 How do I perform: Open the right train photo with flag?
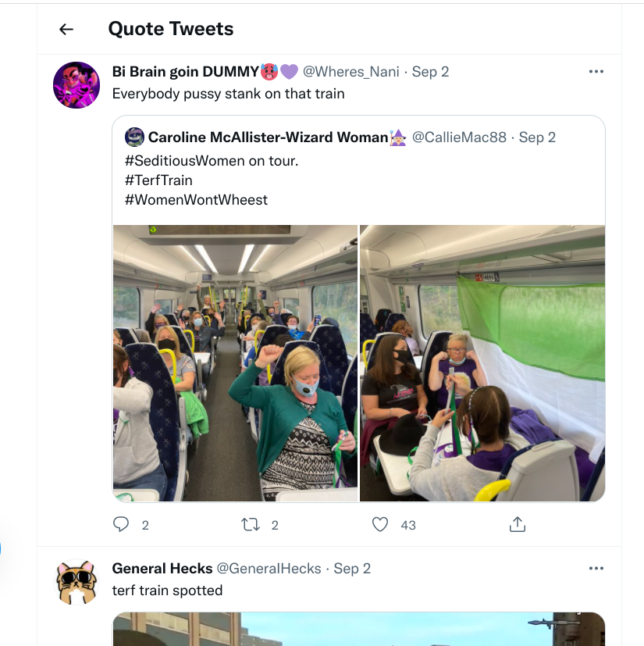coord(482,363)
